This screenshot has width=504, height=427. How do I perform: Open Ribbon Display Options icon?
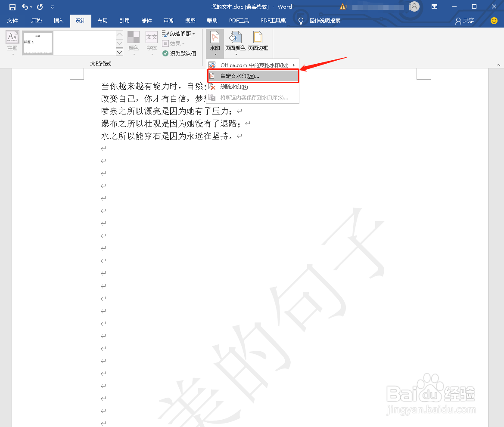pyautogui.click(x=434, y=7)
